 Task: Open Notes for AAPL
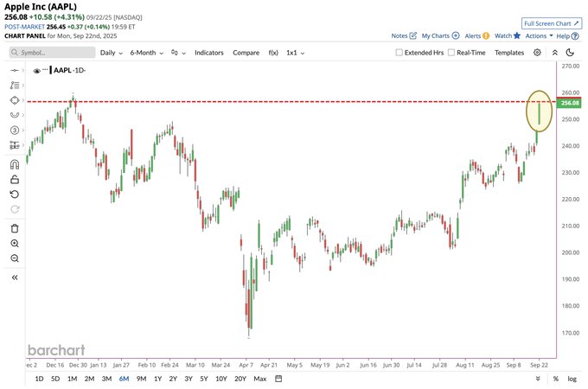pyautogui.click(x=404, y=35)
